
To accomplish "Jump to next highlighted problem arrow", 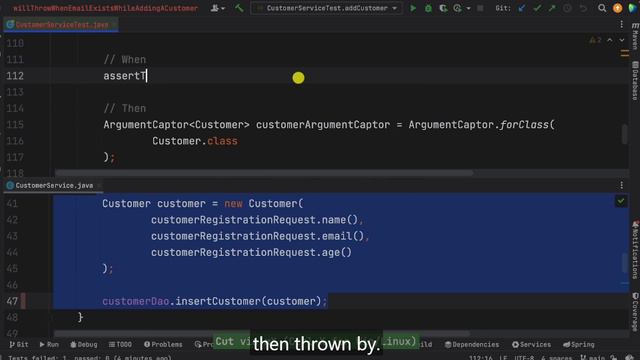I will tap(622, 40).
